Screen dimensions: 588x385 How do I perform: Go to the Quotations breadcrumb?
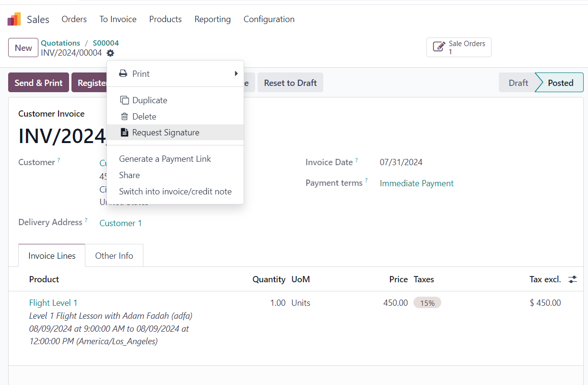coord(60,43)
